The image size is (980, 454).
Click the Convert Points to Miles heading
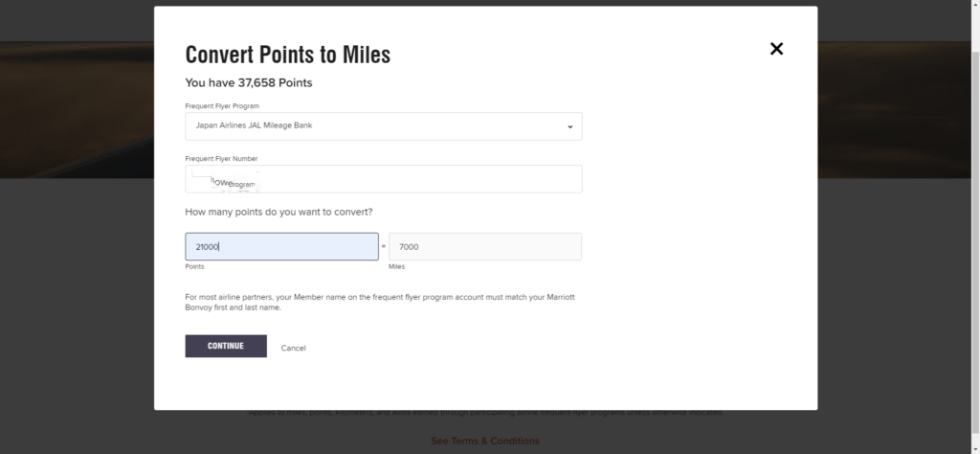pyautogui.click(x=287, y=55)
